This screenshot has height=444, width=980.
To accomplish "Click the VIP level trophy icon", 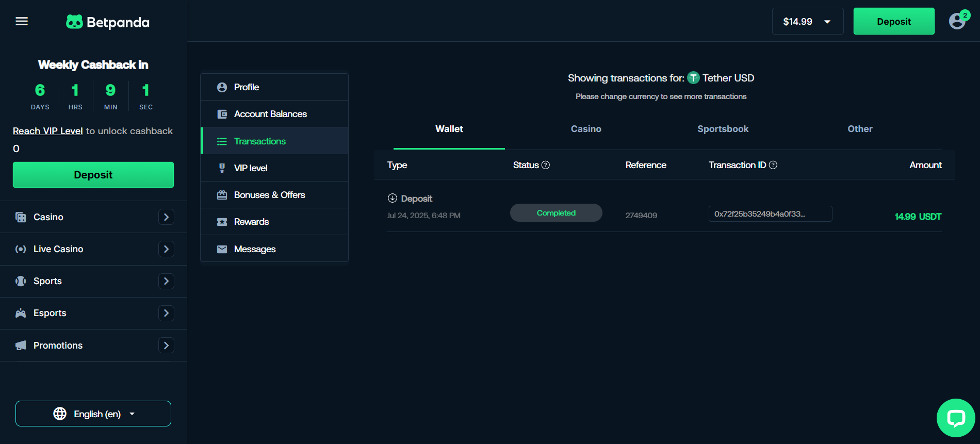I will [x=222, y=168].
